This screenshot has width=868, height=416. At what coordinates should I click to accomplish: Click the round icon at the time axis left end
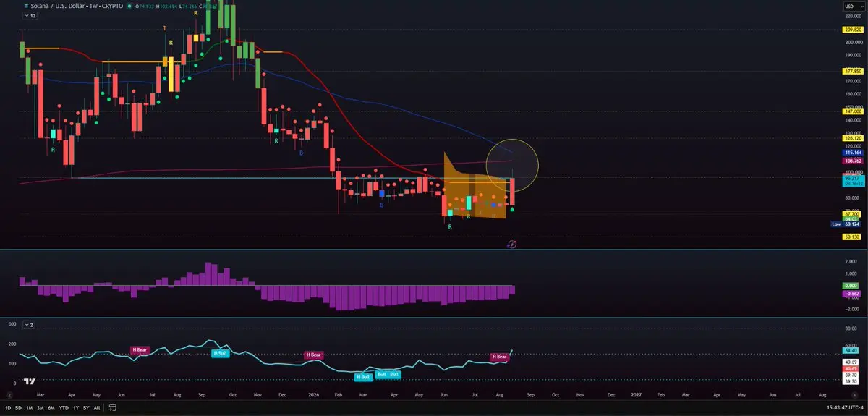click(9, 396)
